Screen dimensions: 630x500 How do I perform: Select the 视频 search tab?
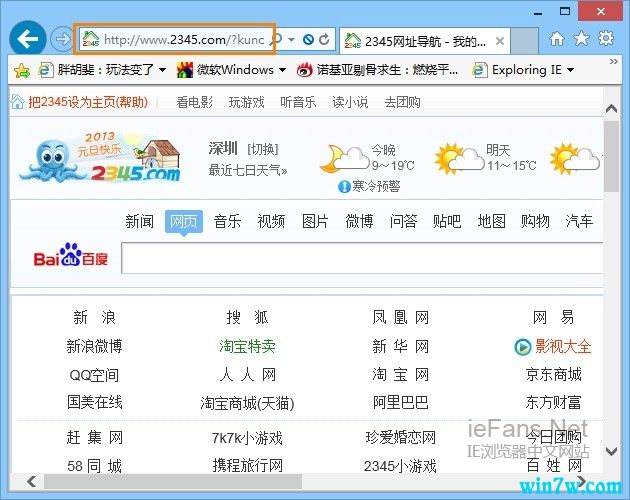pos(271,221)
